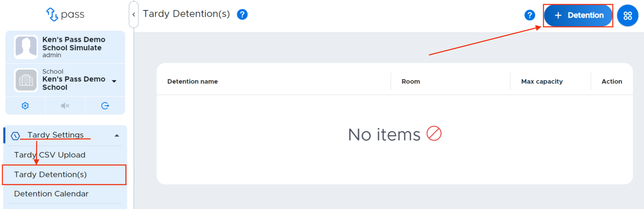Click help icon beside Tardy Detention(s) title
The image size is (644, 209).
[x=242, y=14]
